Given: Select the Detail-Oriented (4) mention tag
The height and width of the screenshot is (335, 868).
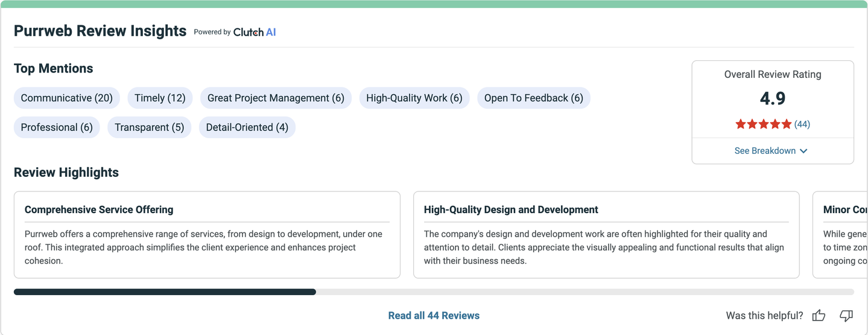Looking at the screenshot, I should pos(247,127).
